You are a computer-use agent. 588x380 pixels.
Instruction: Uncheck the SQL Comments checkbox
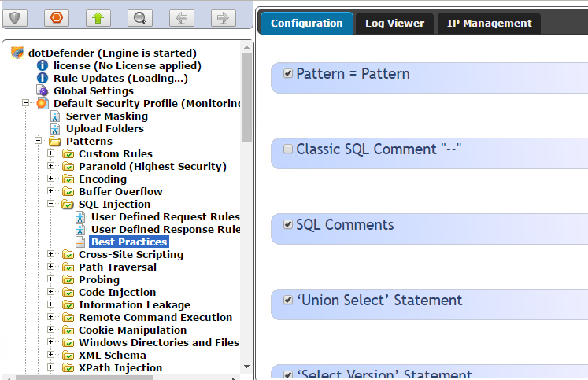point(287,224)
